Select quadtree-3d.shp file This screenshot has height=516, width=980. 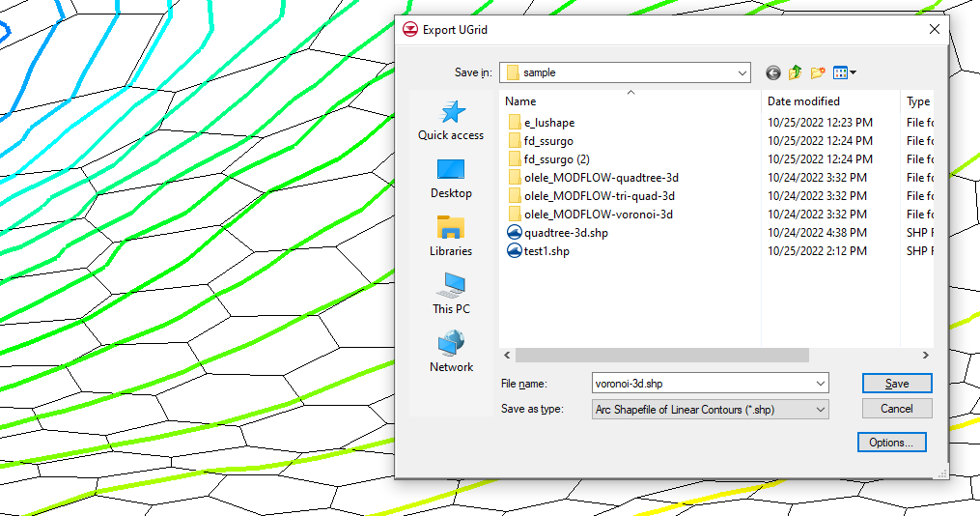pyautogui.click(x=557, y=233)
